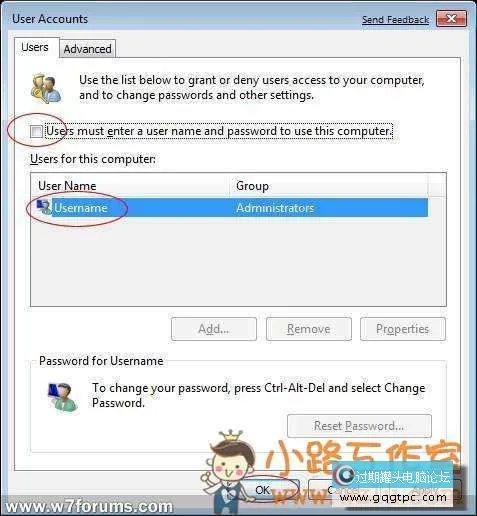Select the Username row icon
Image resolution: width=477 pixels, height=516 pixels.
[x=44, y=208]
